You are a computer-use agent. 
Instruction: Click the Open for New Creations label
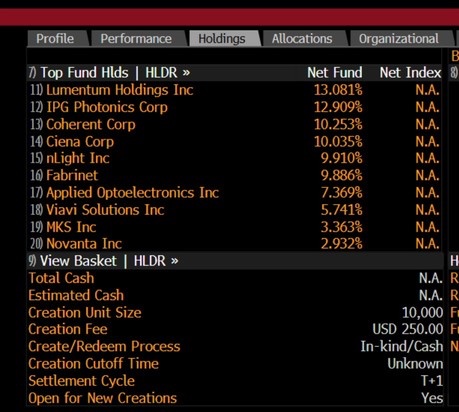103,398
